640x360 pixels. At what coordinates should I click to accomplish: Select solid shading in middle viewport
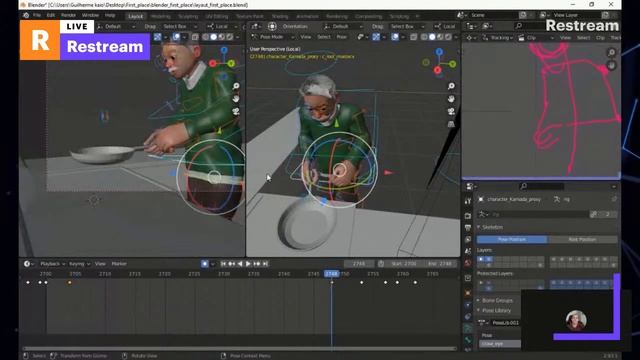tap(432, 37)
